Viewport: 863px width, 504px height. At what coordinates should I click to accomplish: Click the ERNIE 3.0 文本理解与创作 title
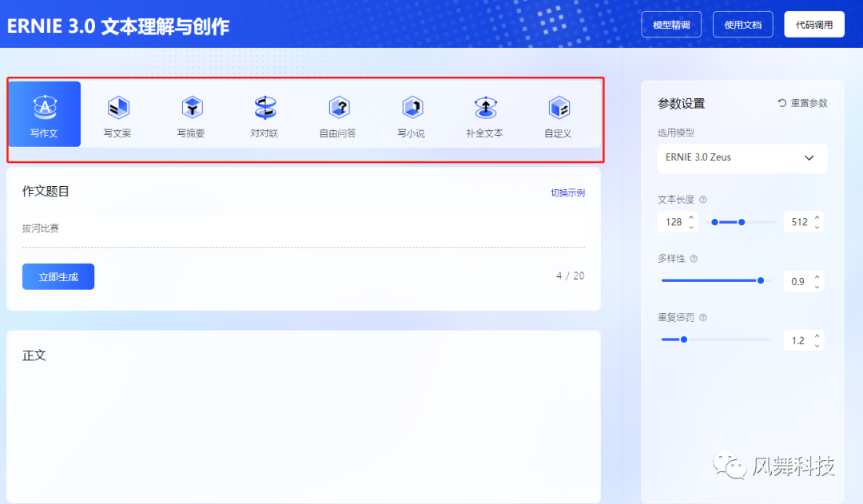[x=117, y=26]
